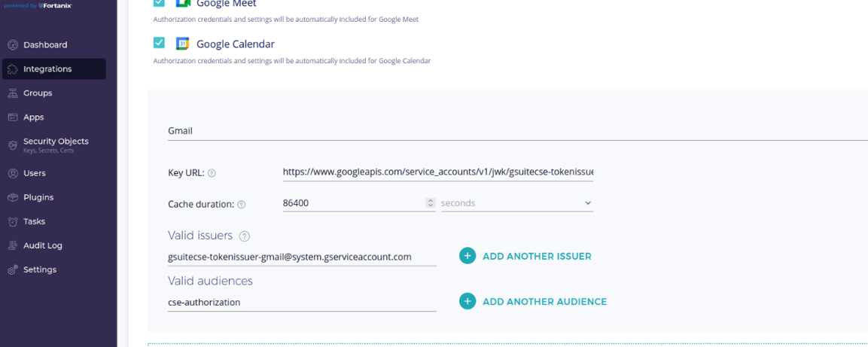Click the Groups icon in sidebar
This screenshot has height=347, width=868.
pos(13,93)
